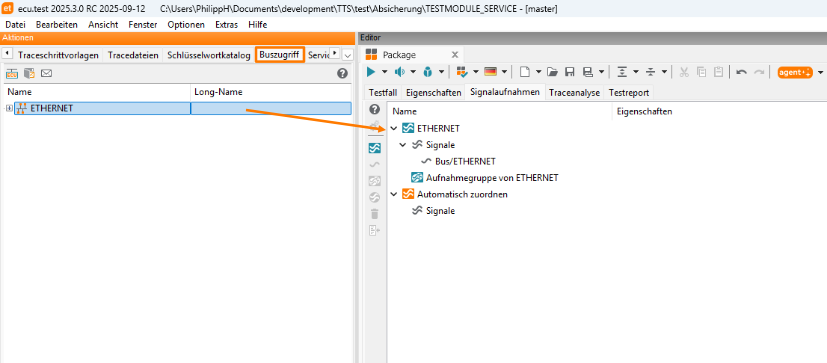This screenshot has height=363, width=827.
Task: Open the Datei menu
Action: pos(15,25)
